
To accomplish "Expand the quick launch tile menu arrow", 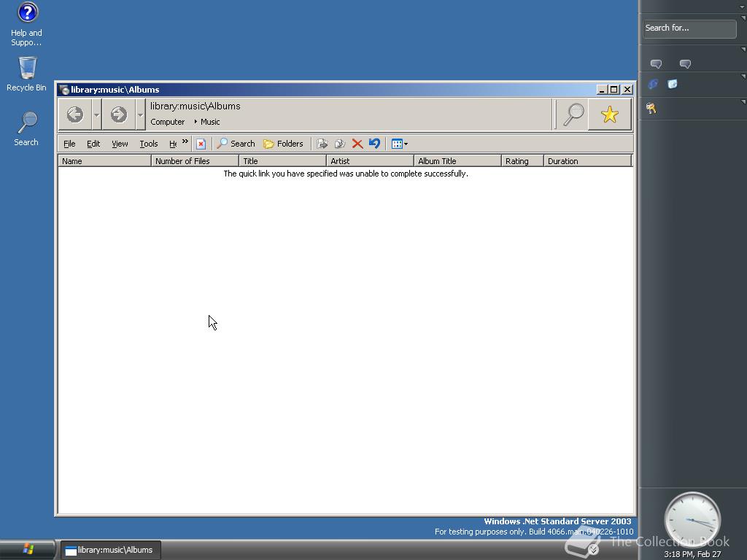I will pos(743,76).
